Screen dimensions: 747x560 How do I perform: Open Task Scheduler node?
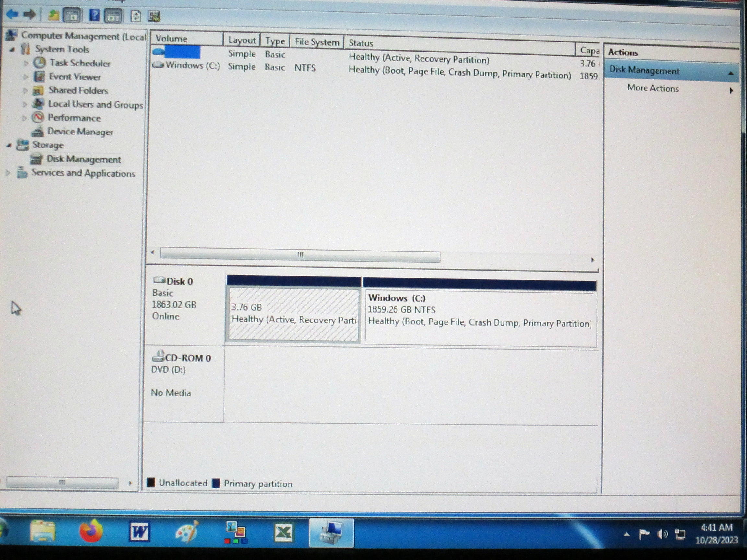click(x=80, y=63)
